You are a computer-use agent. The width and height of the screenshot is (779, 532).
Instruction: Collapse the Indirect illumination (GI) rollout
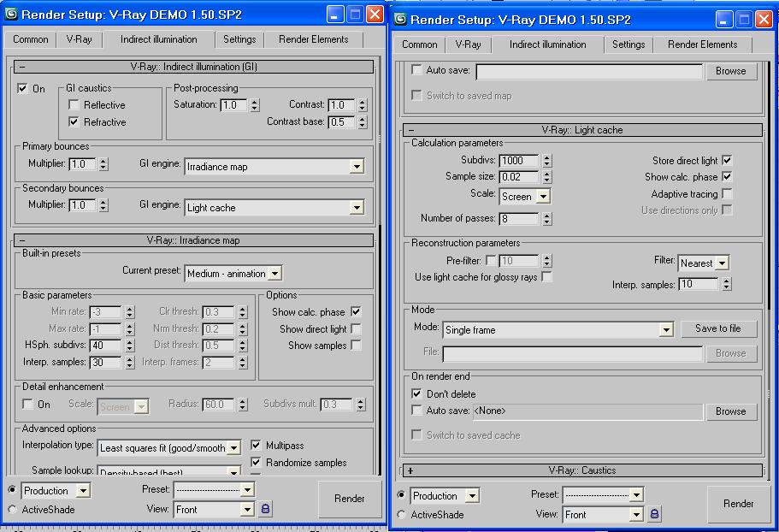[193, 67]
